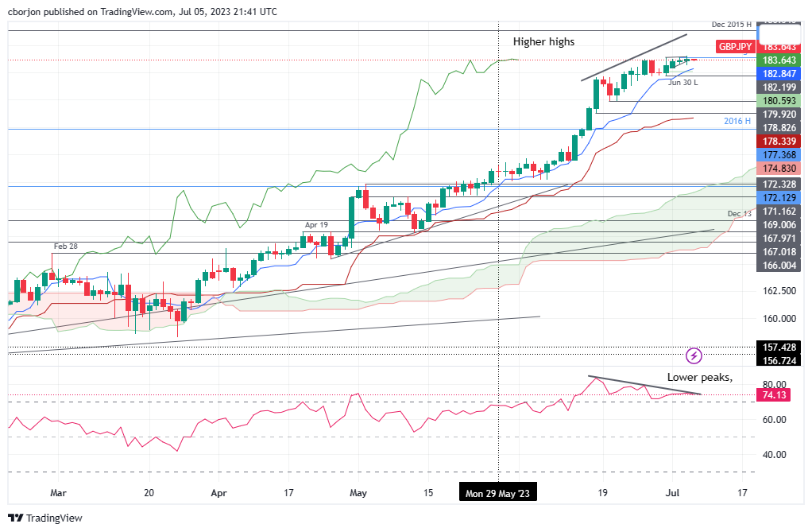The height and width of the screenshot is (532, 812).
Task: Click the 'Lower peaks,' annotation on the RSI pane
Action: (700, 377)
